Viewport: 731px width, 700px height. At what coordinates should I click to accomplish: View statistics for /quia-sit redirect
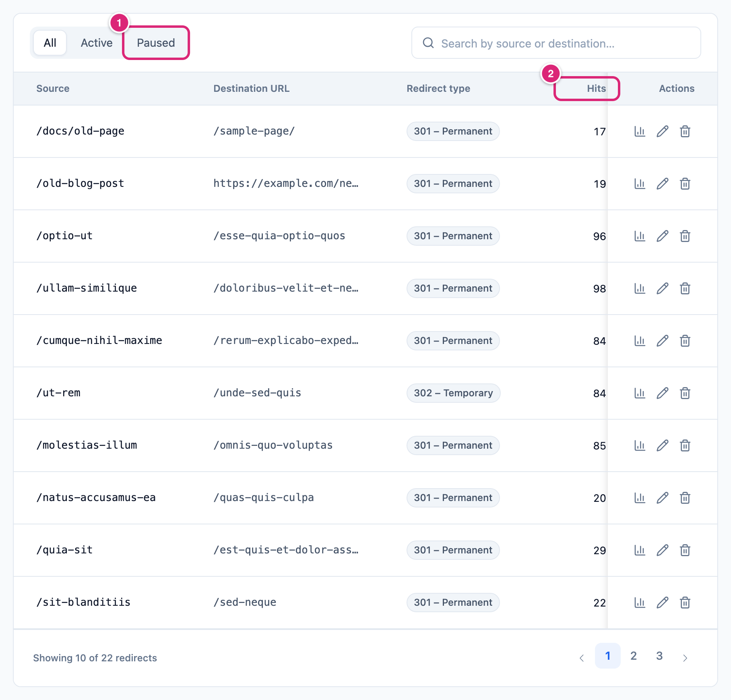[640, 550]
